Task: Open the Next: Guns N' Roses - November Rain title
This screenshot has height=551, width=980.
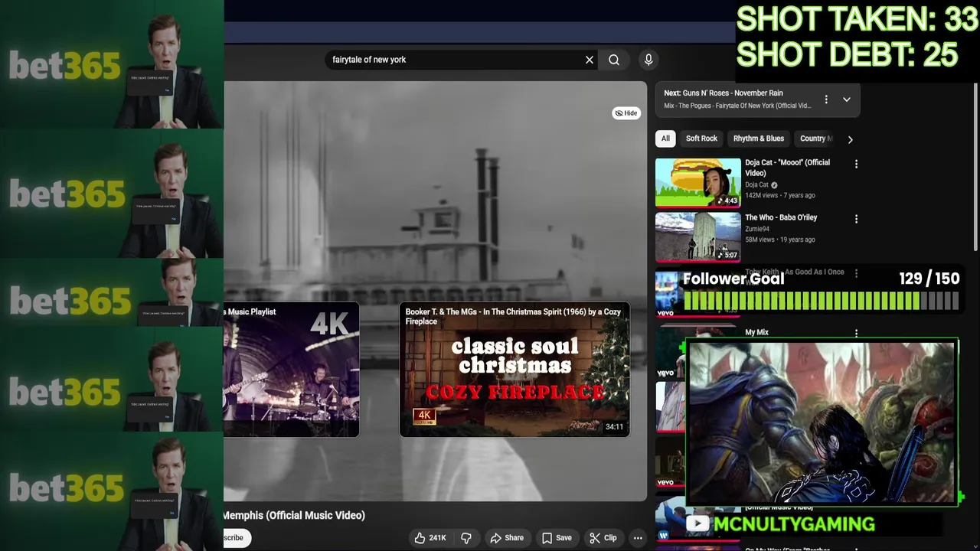Action: [724, 93]
